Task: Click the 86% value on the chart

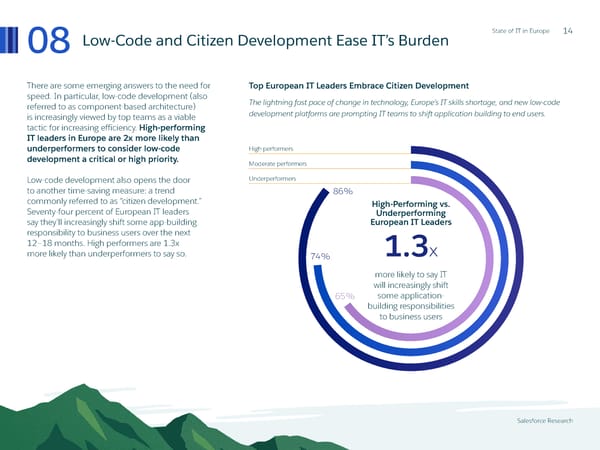Action: [x=343, y=190]
